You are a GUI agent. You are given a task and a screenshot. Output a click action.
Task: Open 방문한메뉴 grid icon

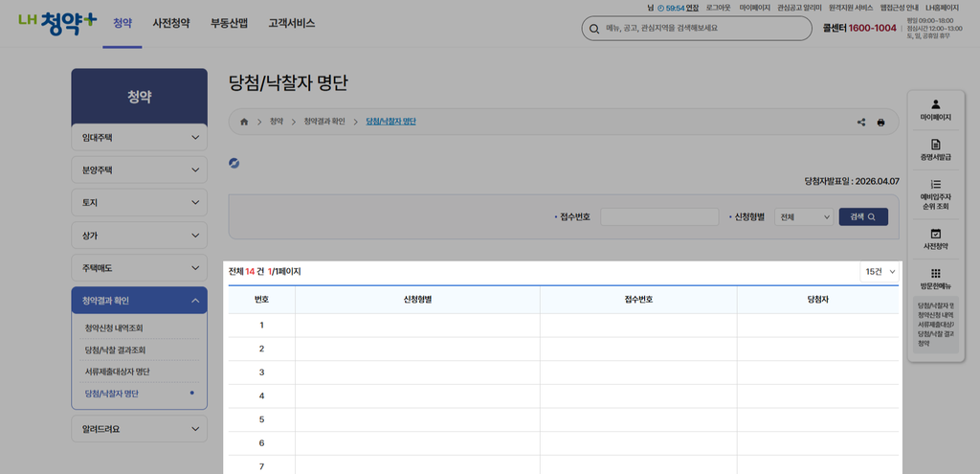click(x=936, y=273)
